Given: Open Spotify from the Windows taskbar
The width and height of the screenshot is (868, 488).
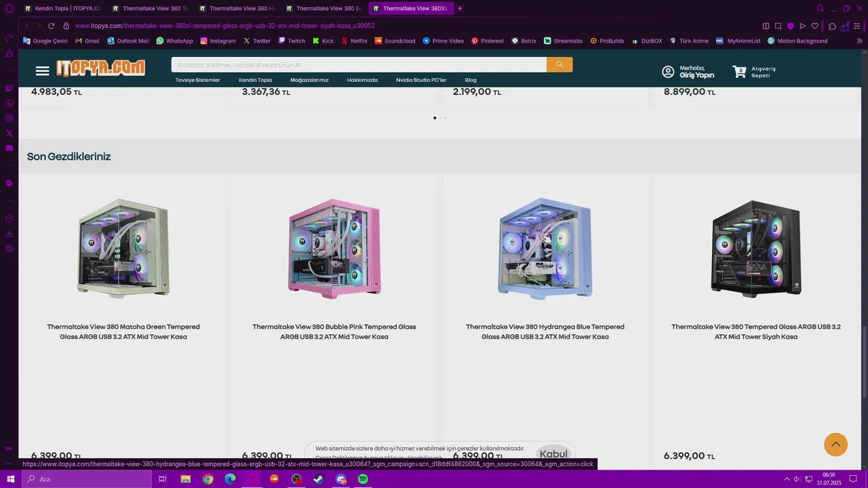Looking at the screenshot, I should [x=363, y=479].
